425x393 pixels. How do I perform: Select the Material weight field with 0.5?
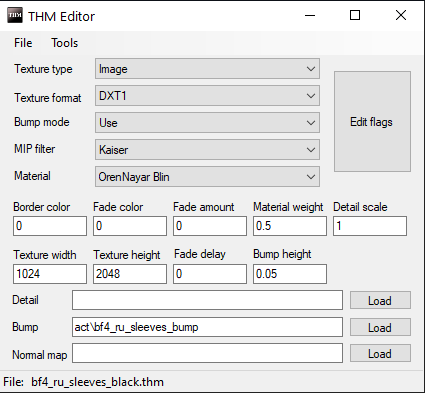[x=290, y=226]
